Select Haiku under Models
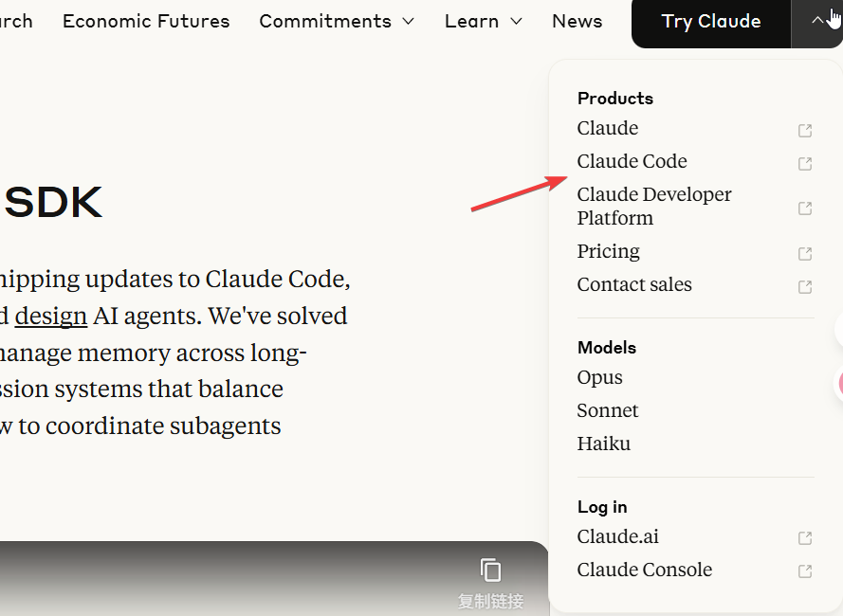Image resolution: width=843 pixels, height=616 pixels. pyautogui.click(x=603, y=444)
